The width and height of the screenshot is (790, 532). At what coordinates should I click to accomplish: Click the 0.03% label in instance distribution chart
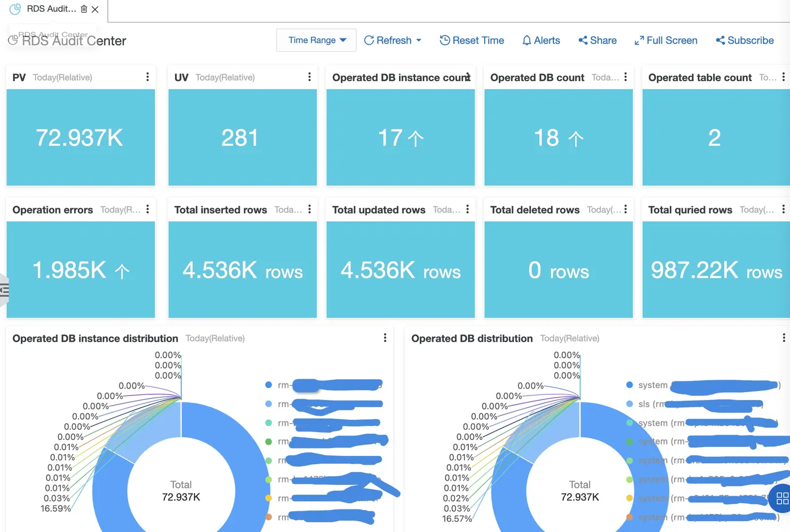pyautogui.click(x=57, y=498)
